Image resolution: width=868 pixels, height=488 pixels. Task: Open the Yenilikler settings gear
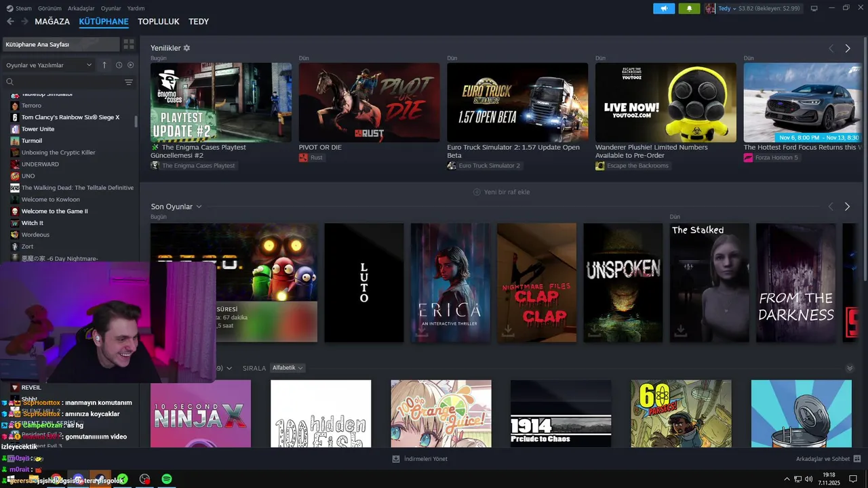186,48
